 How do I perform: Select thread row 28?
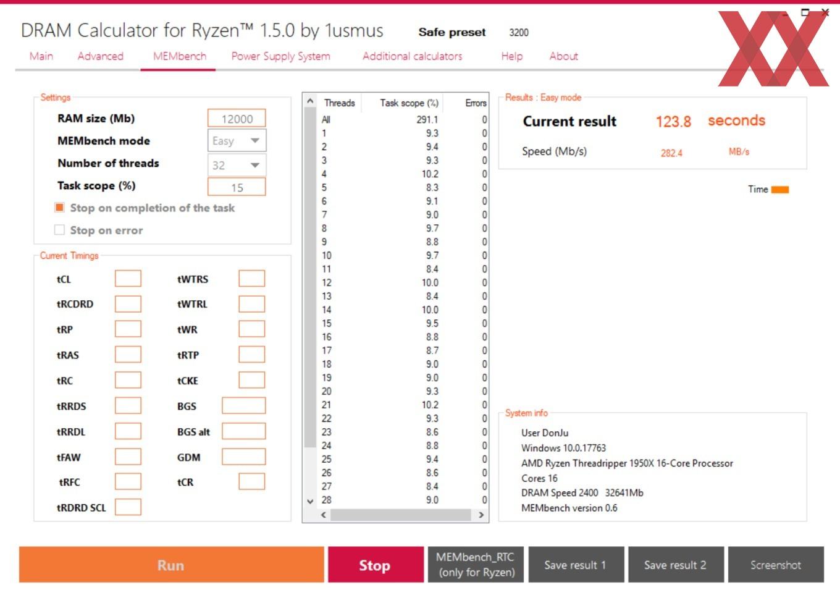pos(403,500)
